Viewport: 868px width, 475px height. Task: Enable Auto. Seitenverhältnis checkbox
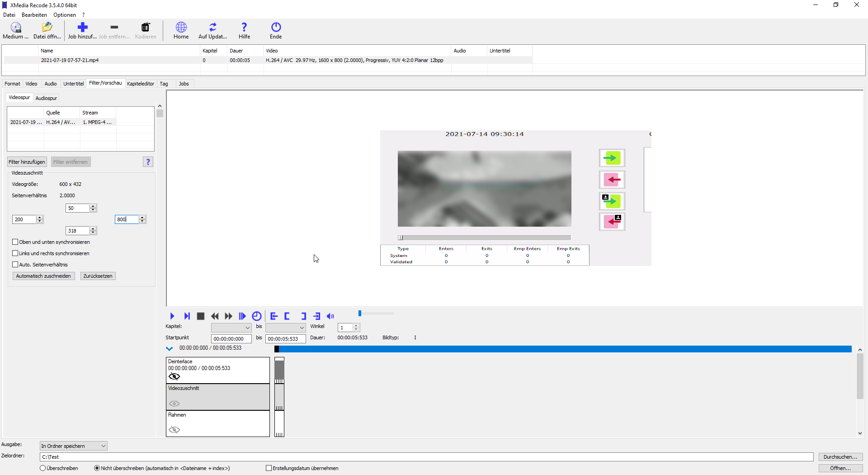pos(15,265)
